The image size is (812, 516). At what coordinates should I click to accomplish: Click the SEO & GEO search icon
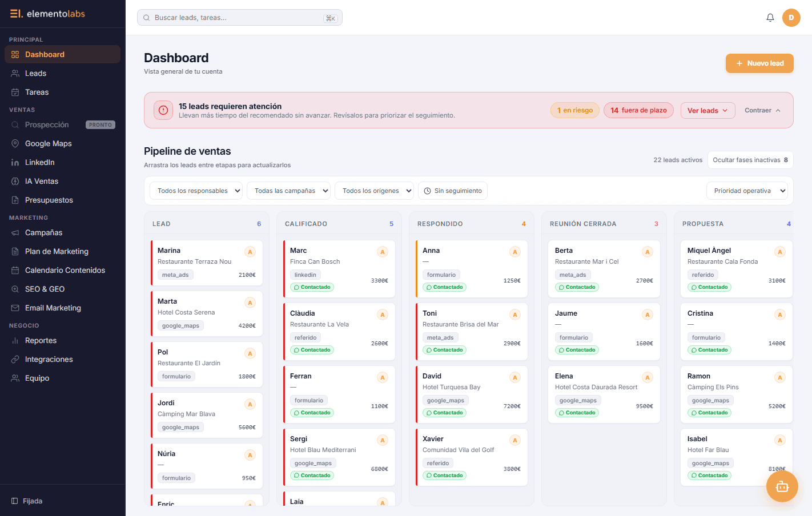pyautogui.click(x=15, y=289)
